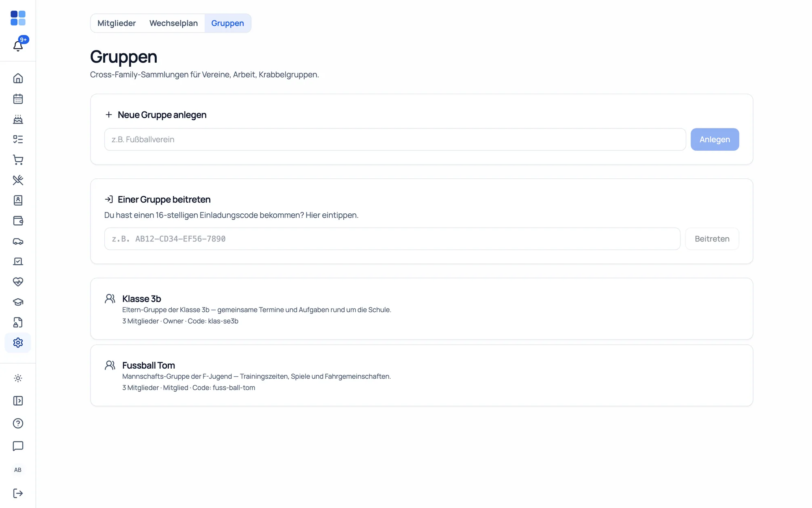Select the code text fuss-ball-tom
This screenshot has width=812, height=508.
click(234, 388)
